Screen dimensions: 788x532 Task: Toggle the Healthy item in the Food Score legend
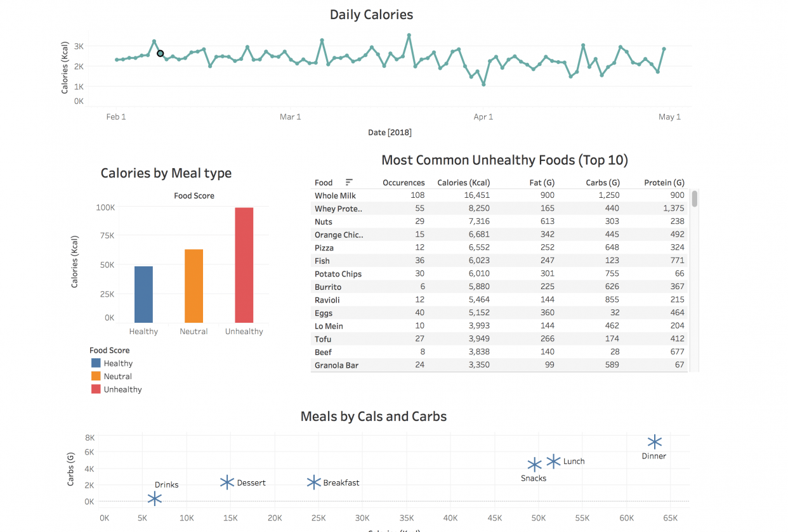(x=119, y=363)
